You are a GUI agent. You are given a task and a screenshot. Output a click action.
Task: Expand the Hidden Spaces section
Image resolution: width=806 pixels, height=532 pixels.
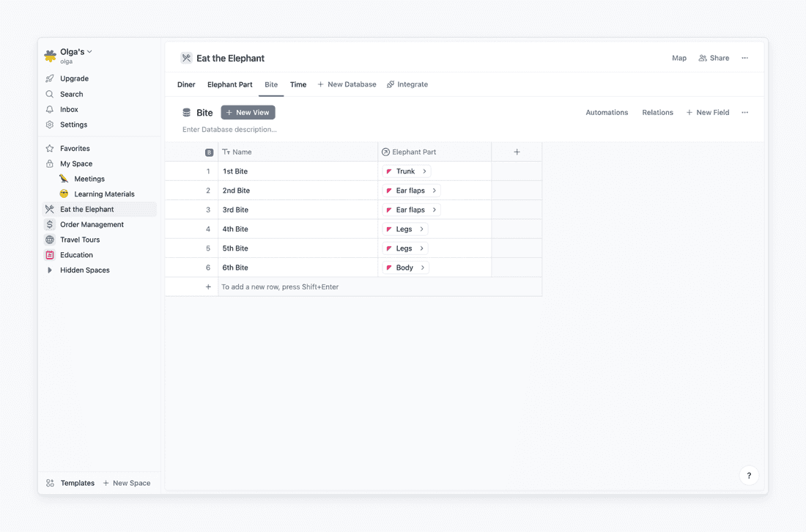click(x=50, y=270)
